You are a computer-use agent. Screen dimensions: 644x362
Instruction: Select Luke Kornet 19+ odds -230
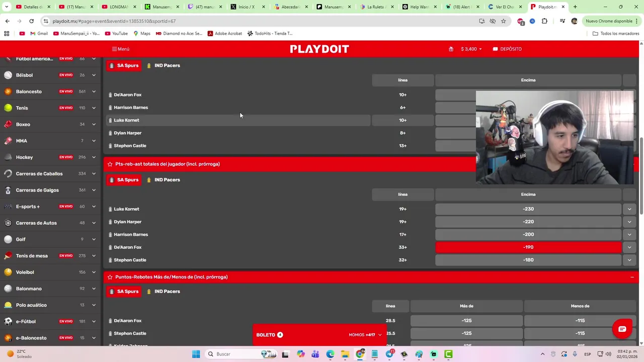tap(528, 209)
